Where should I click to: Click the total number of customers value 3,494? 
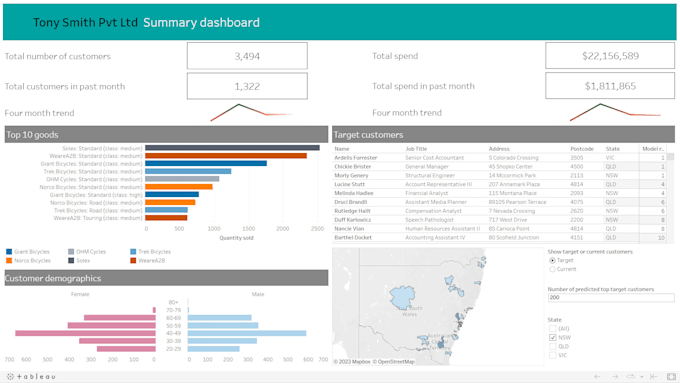coord(247,56)
